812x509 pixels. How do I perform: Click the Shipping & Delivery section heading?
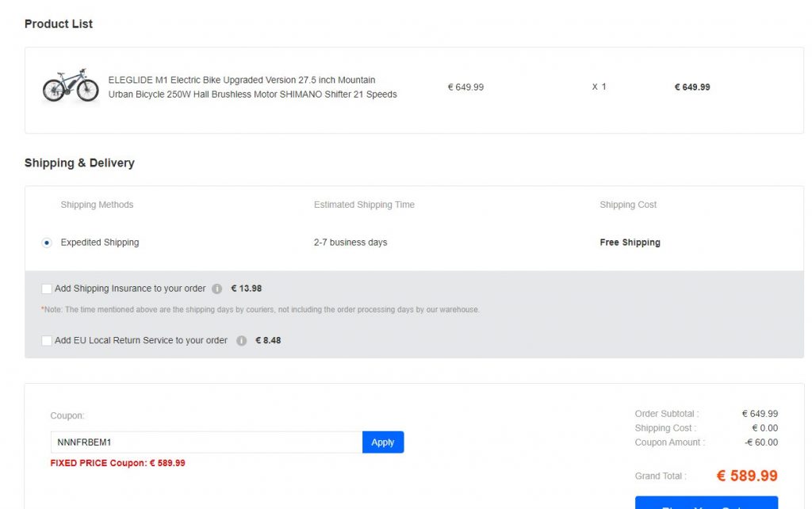point(79,163)
